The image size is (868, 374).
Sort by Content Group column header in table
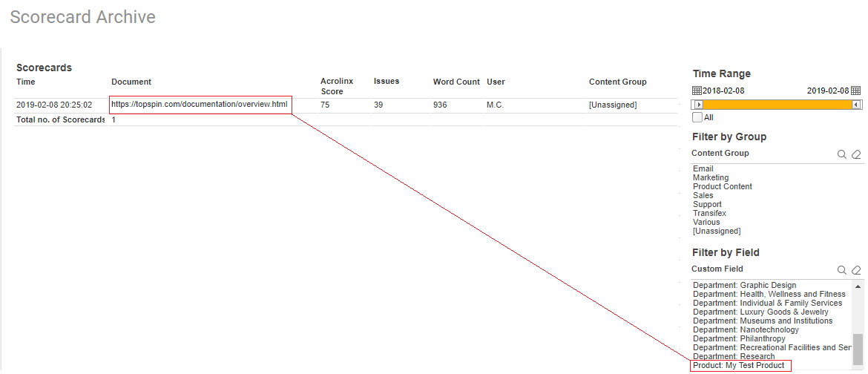point(618,82)
